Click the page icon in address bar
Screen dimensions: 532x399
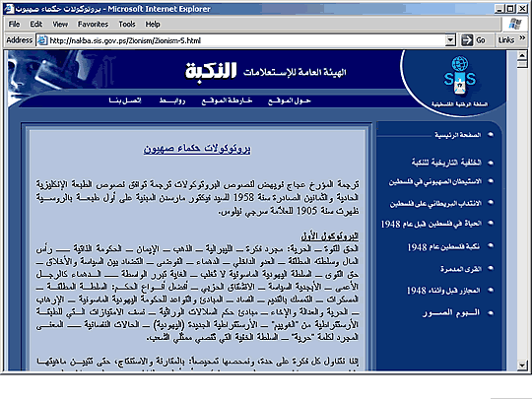tap(42, 40)
